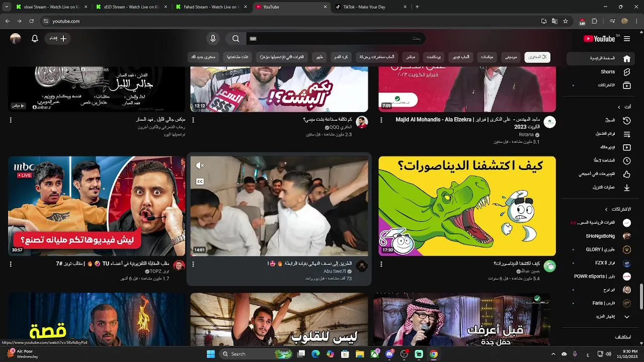Viewport: 644px width, 362px height.
Task: Toggle captions CC on preview video
Action: tap(200, 182)
